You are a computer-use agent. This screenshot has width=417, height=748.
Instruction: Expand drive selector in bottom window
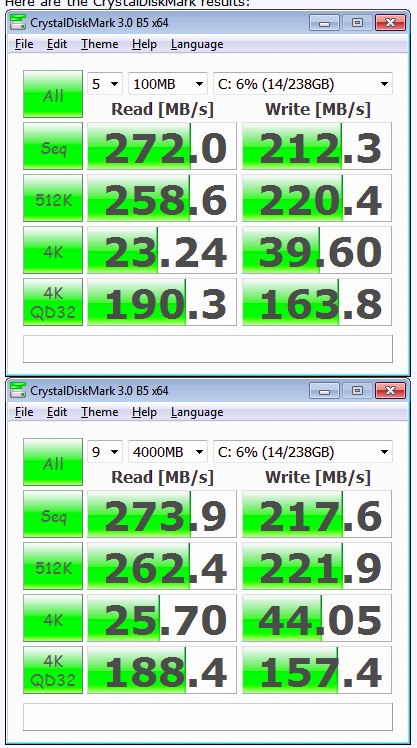(302, 452)
